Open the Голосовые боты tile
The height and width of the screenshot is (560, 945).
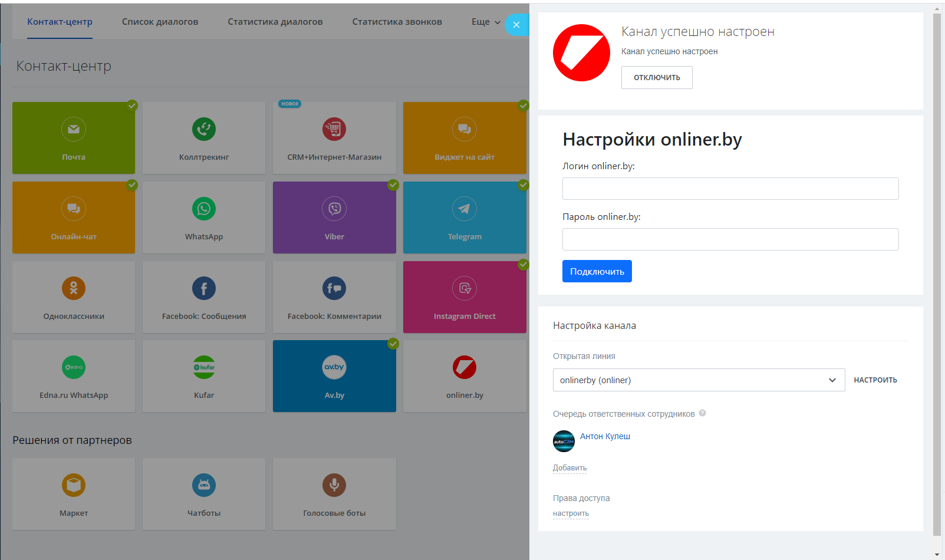[x=334, y=494]
